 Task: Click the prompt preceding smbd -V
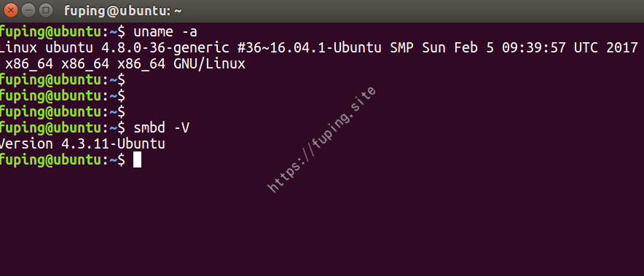tap(63, 128)
